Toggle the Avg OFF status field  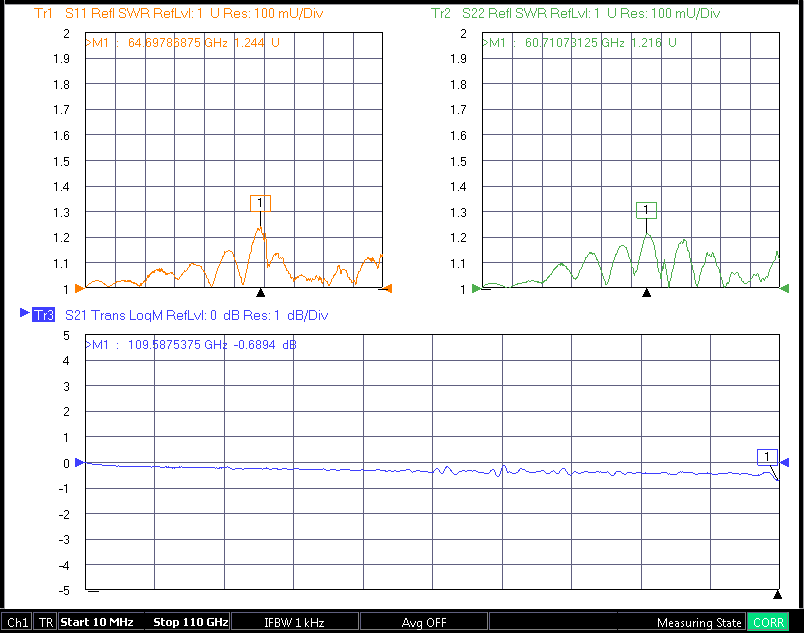pyautogui.click(x=423, y=622)
